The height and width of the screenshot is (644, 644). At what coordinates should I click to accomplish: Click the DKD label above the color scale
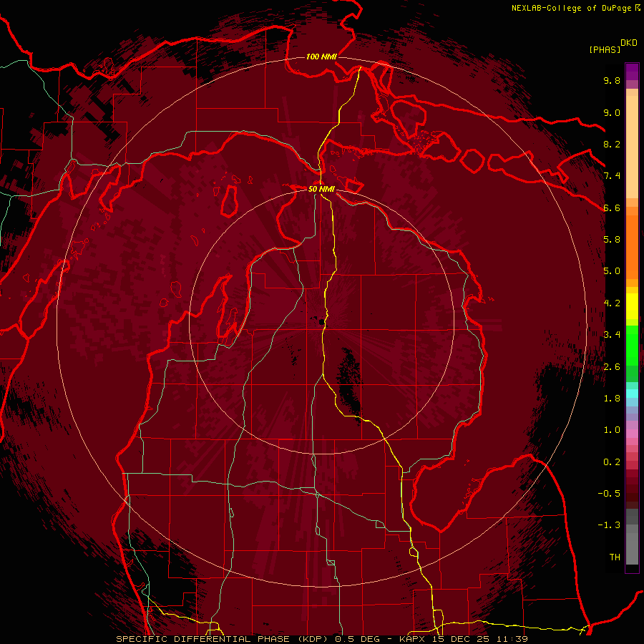629,43
